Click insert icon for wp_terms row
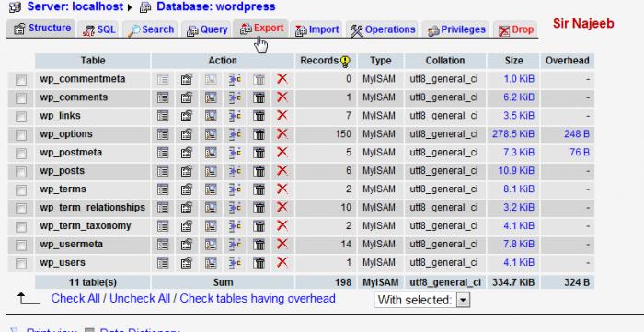644x332 pixels. pyautogui.click(x=235, y=189)
